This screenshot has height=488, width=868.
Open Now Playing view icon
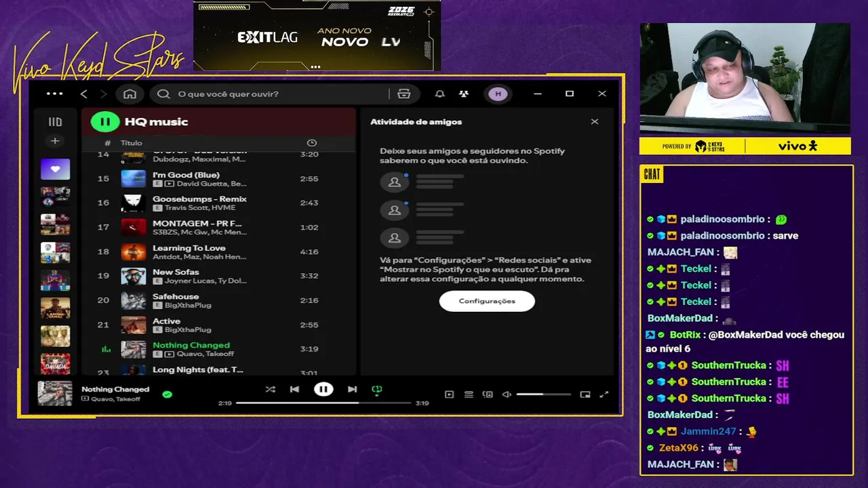(449, 394)
